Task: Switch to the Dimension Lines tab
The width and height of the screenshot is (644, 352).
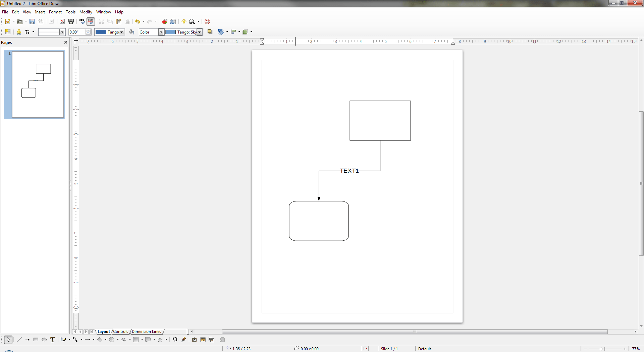Action: click(146, 332)
